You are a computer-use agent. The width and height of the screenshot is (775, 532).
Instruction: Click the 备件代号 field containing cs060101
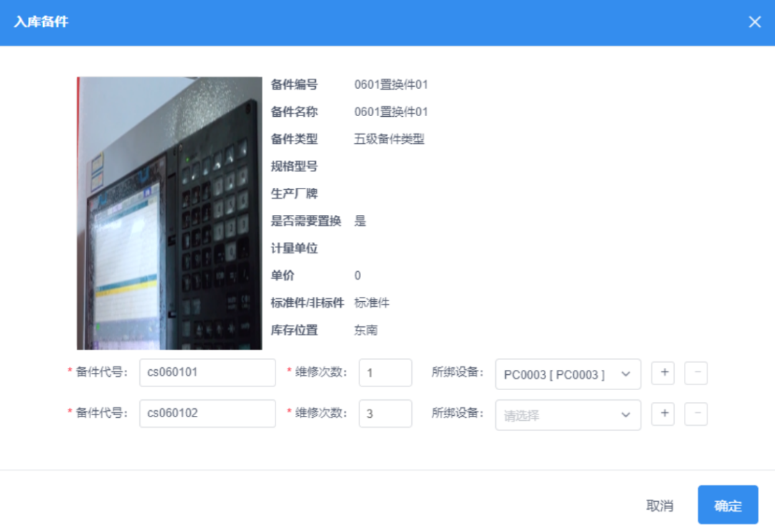[x=207, y=373]
